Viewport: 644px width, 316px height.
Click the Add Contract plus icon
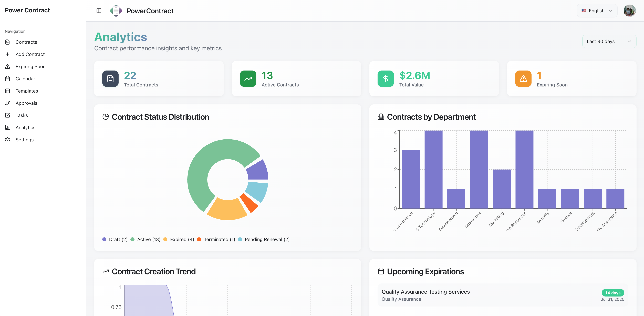pos(7,54)
